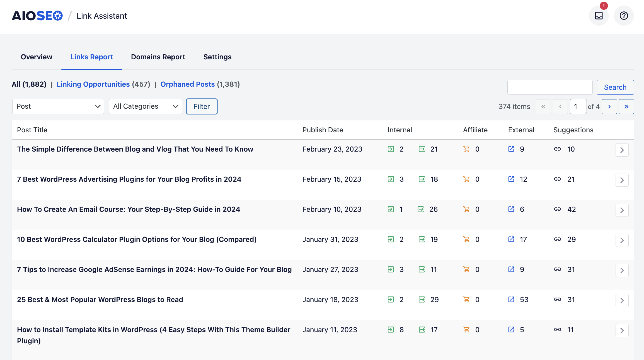644x360 pixels.
Task: Click the help question mark icon
Action: (624, 16)
